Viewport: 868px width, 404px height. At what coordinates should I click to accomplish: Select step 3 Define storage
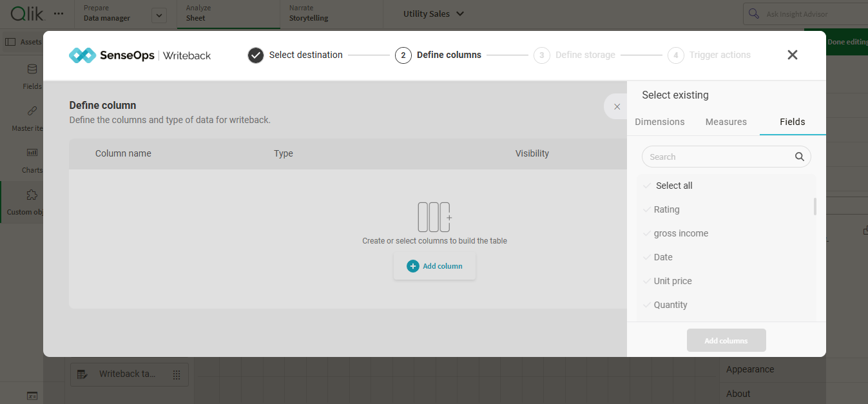click(x=574, y=55)
